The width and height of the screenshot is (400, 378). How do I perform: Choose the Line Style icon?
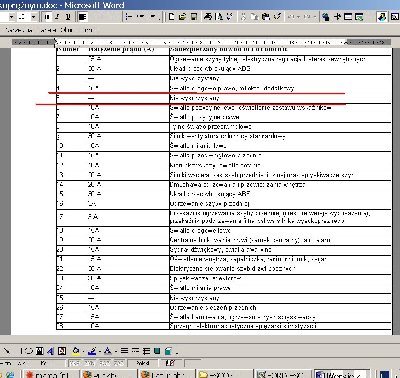124,351
